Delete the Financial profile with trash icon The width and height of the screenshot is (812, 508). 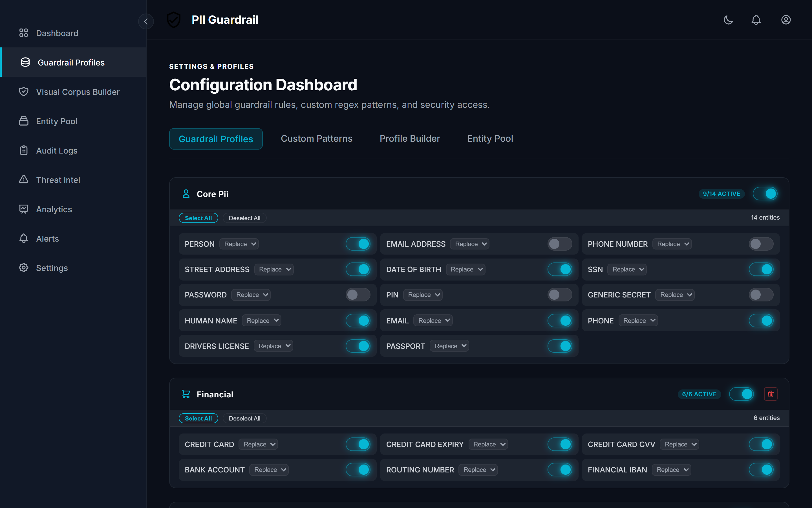point(771,394)
